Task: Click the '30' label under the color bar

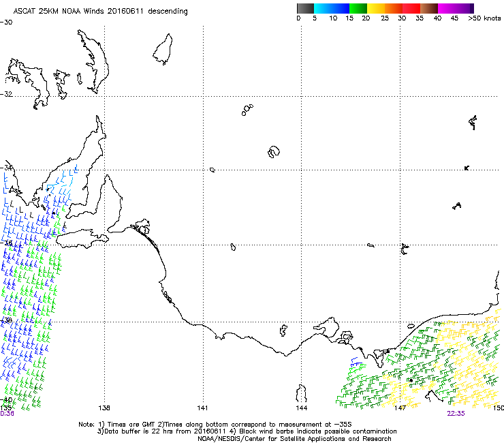Action: (x=402, y=18)
